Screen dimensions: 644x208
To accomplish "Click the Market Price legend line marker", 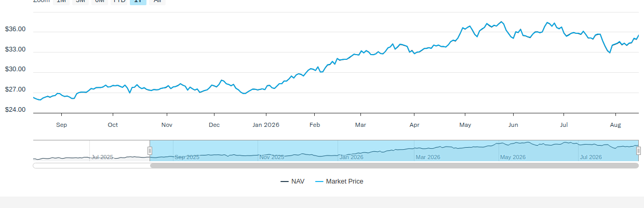I will 319,181.
